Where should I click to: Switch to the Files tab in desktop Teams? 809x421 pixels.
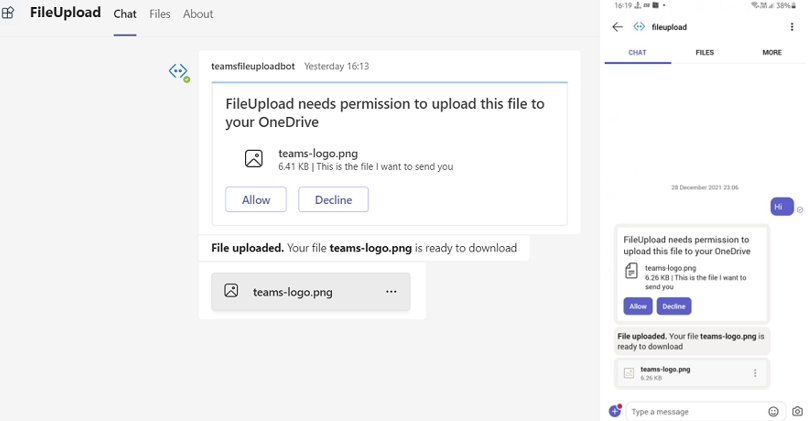(x=160, y=14)
